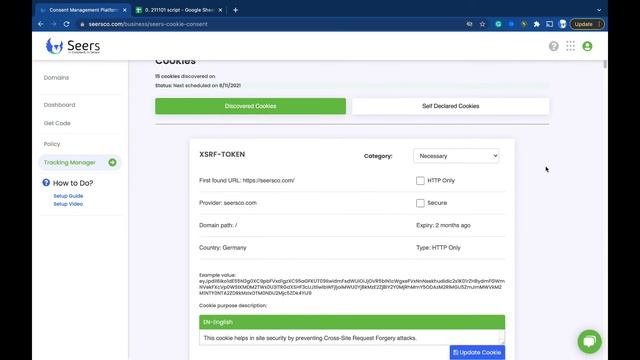Toggle the HTTP Only checkbox
This screenshot has width=640, height=360.
420,180
